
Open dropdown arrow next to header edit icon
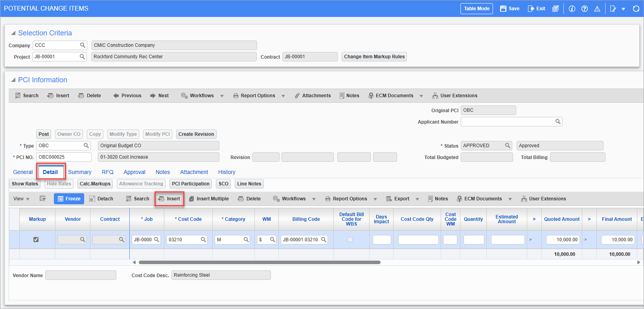tap(623, 9)
